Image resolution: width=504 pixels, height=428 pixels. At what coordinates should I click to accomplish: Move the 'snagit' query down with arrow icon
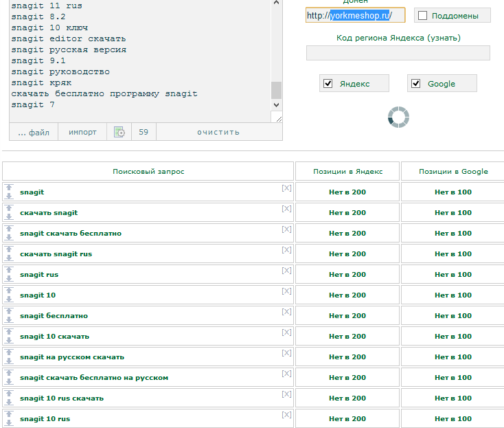tap(9, 196)
